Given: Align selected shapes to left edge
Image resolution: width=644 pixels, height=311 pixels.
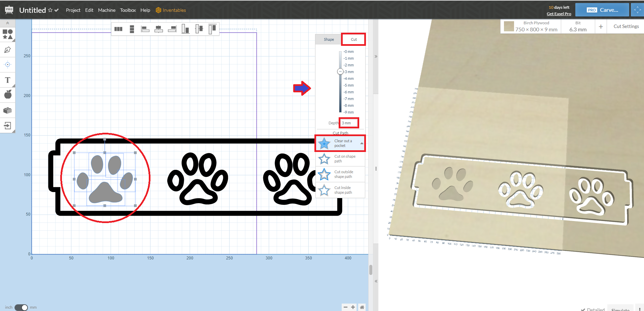Looking at the screenshot, I should [x=145, y=29].
